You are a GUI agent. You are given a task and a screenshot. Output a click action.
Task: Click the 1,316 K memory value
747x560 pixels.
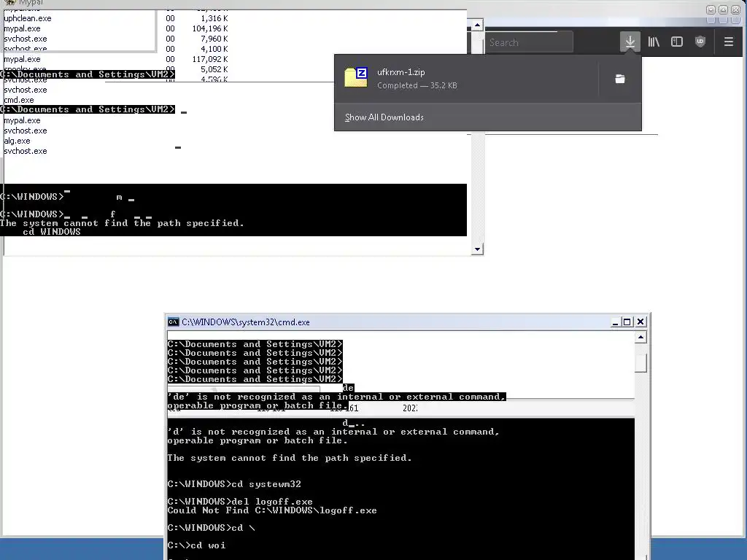pyautogui.click(x=214, y=18)
